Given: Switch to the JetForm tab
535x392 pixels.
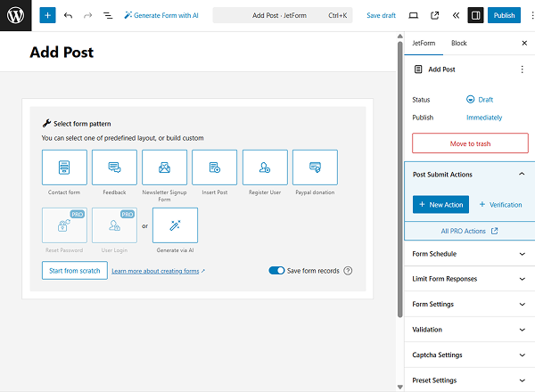Looking at the screenshot, I should [424, 44].
